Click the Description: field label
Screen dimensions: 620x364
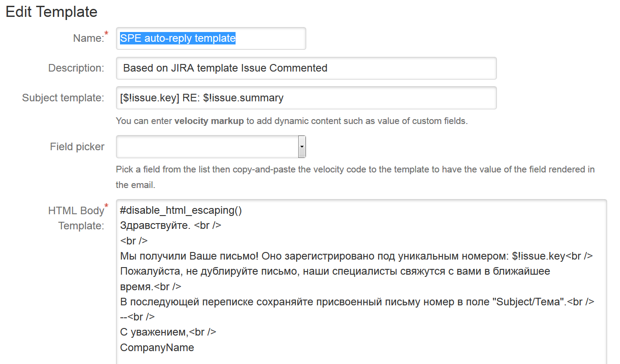[x=76, y=68]
